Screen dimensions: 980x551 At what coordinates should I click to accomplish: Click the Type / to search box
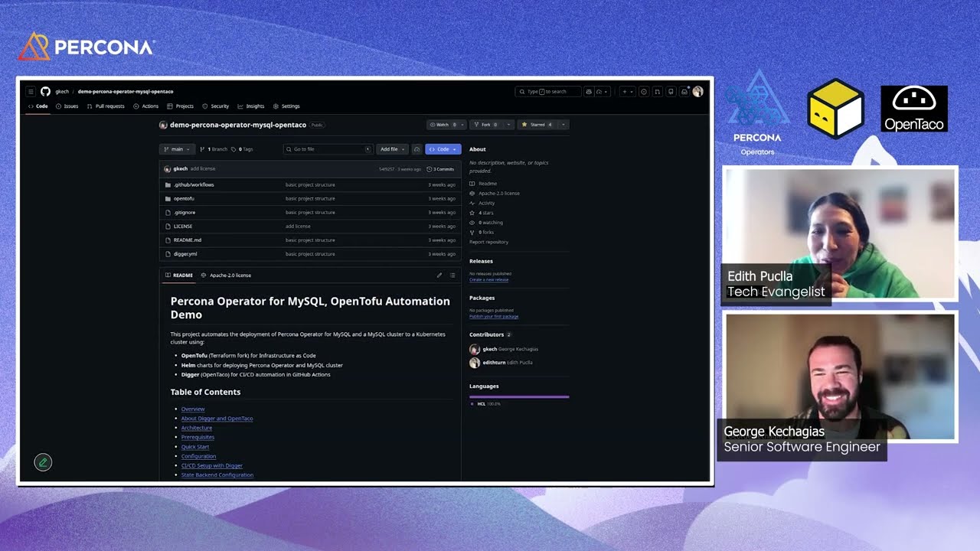click(x=548, y=92)
